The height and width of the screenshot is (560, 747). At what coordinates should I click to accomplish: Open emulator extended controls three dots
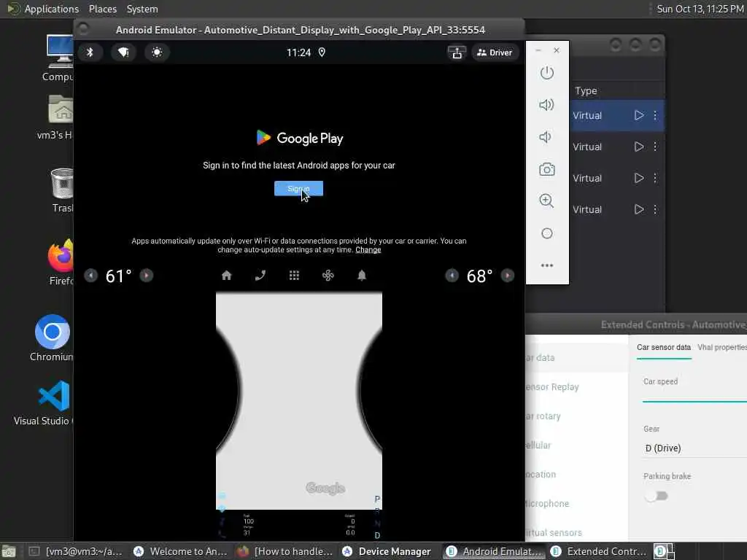[x=547, y=265]
